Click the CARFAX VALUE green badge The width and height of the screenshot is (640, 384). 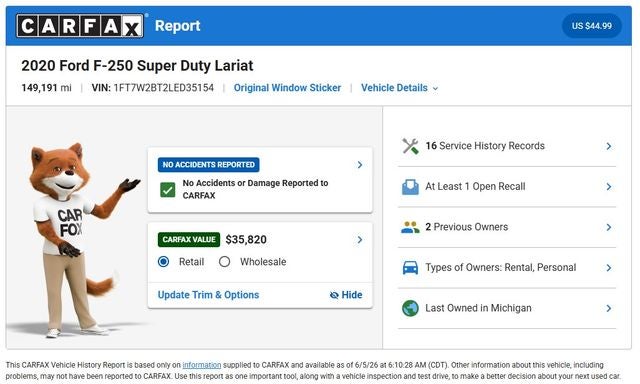[x=189, y=240]
